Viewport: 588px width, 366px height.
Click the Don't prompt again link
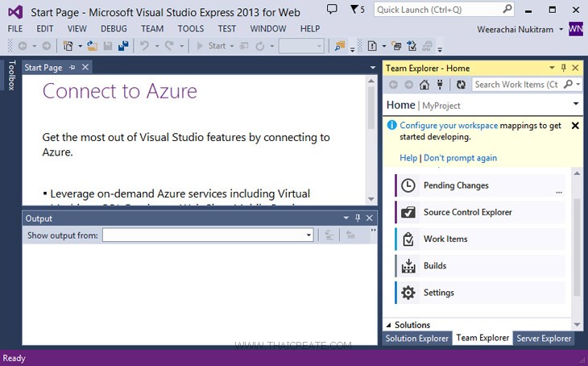pos(460,158)
